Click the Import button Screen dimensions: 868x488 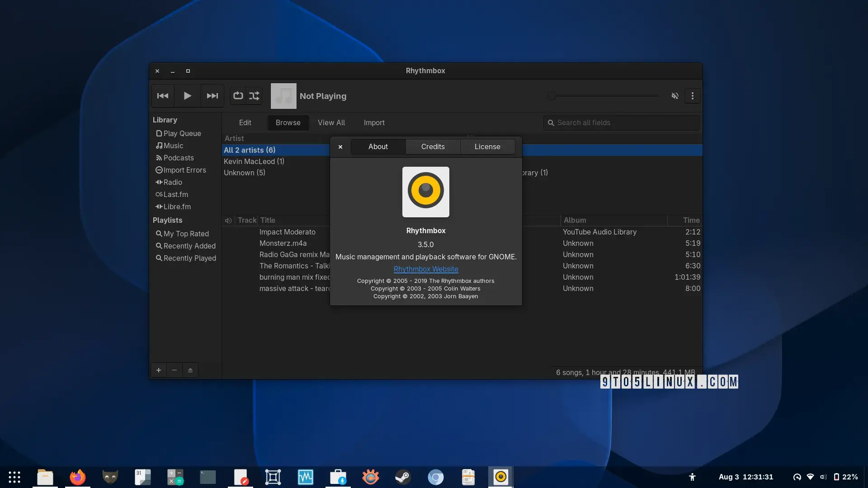pyautogui.click(x=374, y=122)
